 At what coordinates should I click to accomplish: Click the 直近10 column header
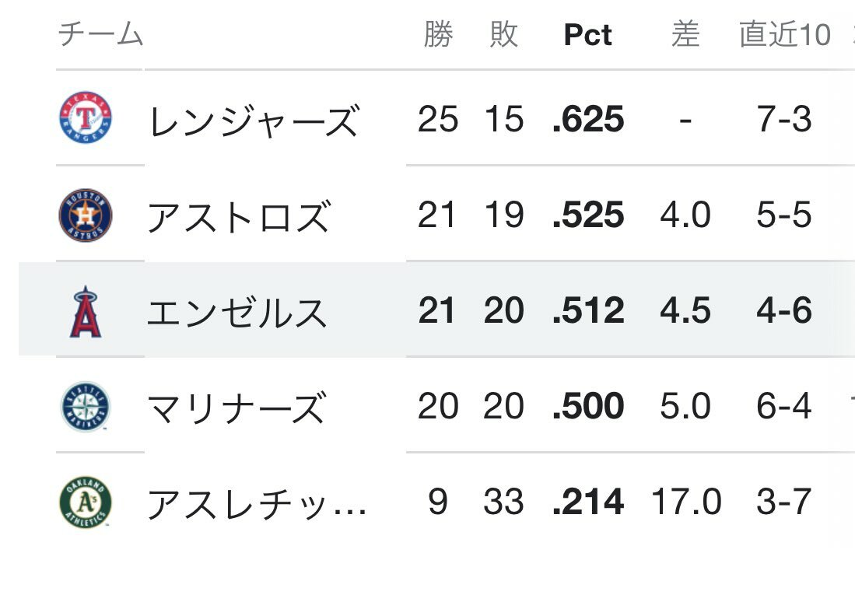[784, 35]
